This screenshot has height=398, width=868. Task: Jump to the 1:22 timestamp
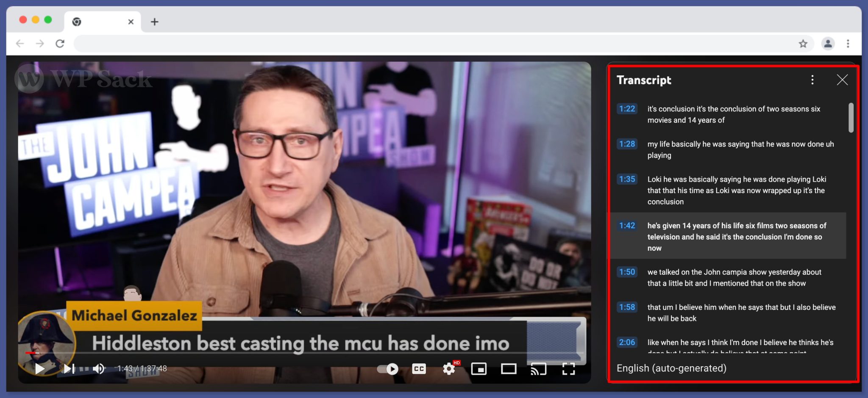click(x=627, y=109)
